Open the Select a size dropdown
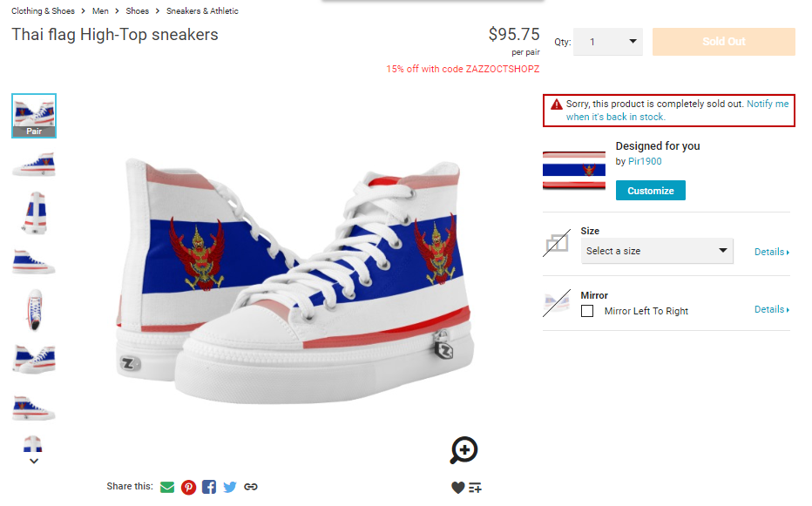This screenshot has width=812, height=506. pos(657,251)
